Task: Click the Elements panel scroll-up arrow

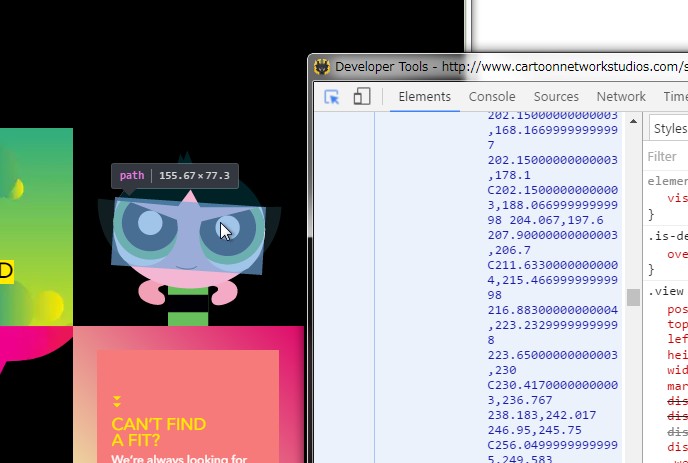Action: 633,121
